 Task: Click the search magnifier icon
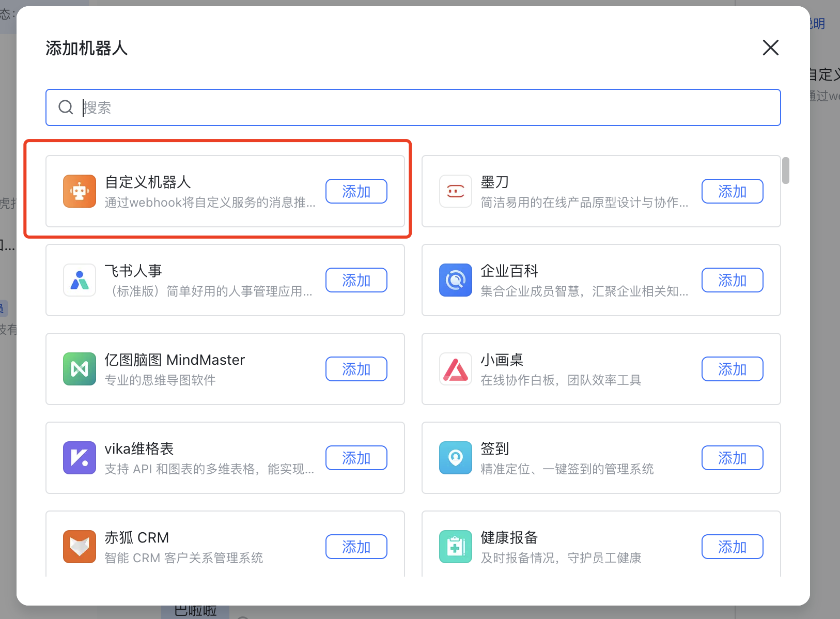pos(66,107)
